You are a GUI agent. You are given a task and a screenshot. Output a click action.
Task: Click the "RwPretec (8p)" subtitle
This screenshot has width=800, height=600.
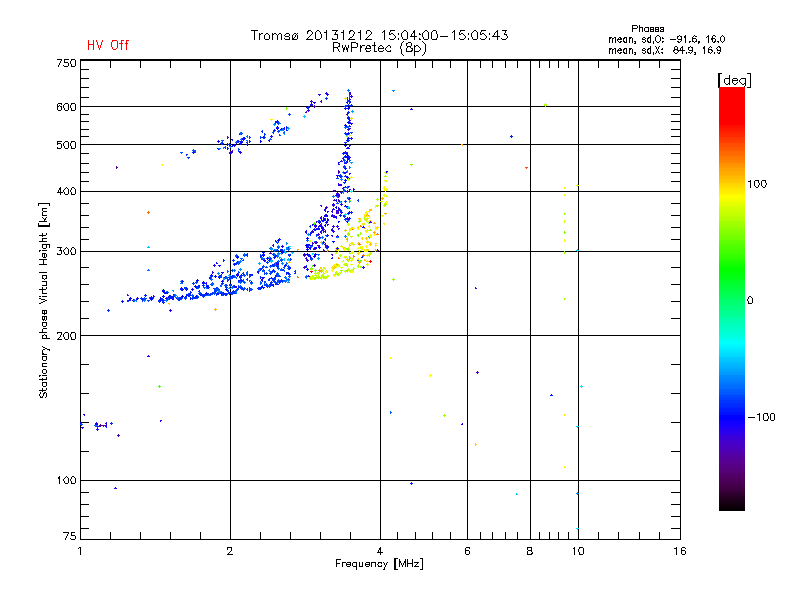pos(379,48)
